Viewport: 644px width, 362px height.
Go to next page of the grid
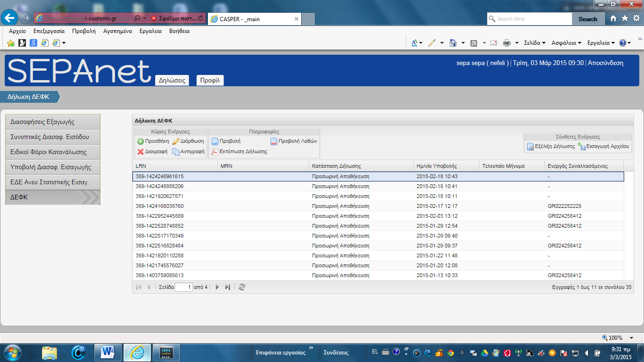217,287
